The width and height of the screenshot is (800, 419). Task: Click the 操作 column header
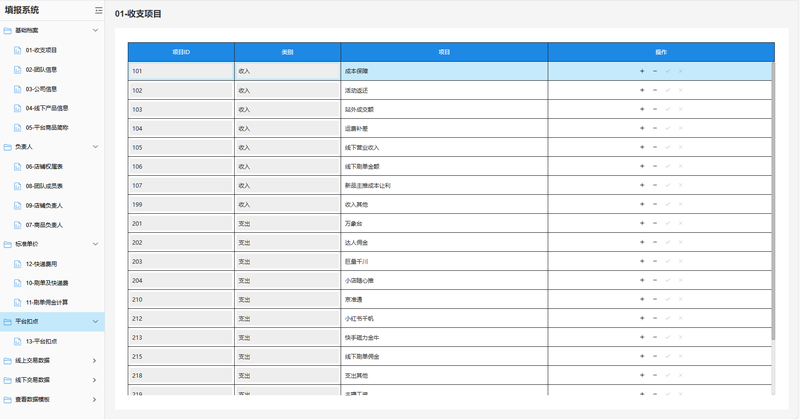[661, 52]
